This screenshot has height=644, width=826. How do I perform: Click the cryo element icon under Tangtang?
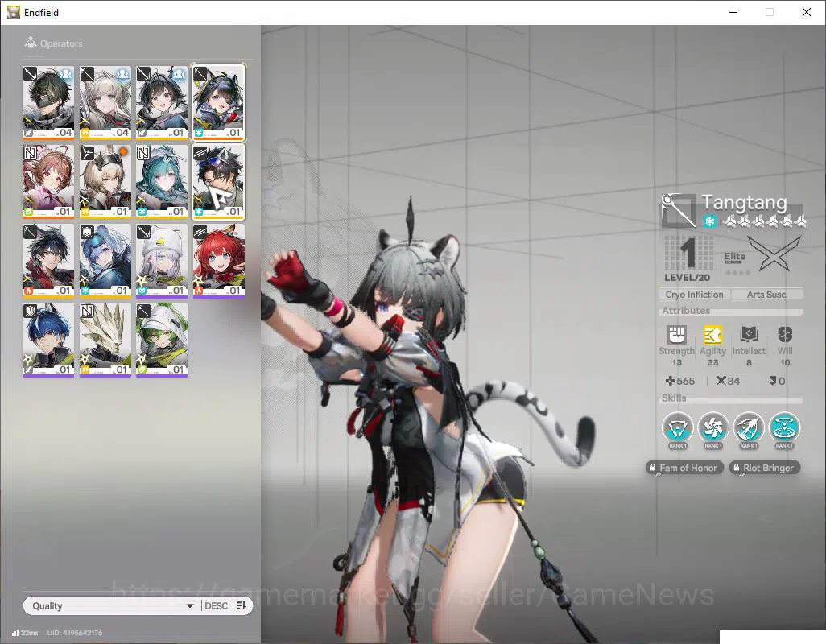coord(709,221)
